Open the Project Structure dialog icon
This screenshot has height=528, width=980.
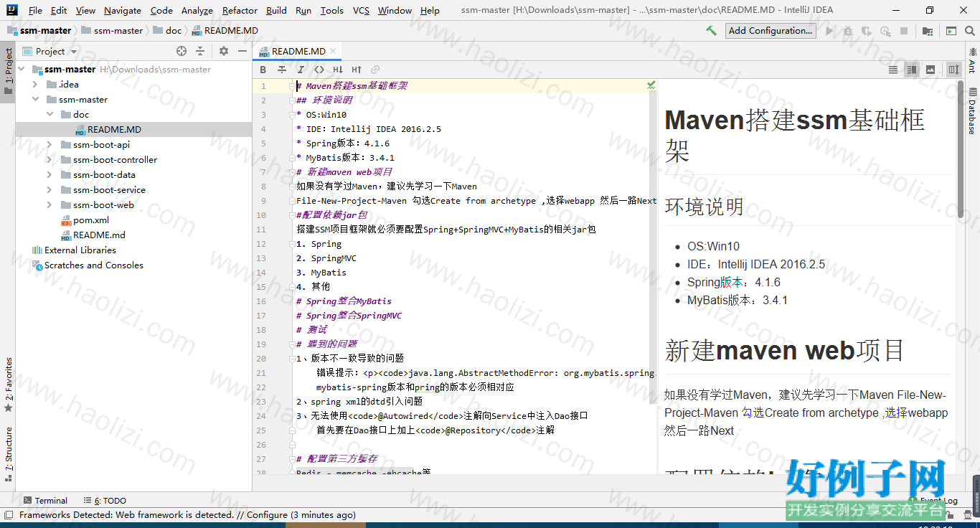(928, 31)
